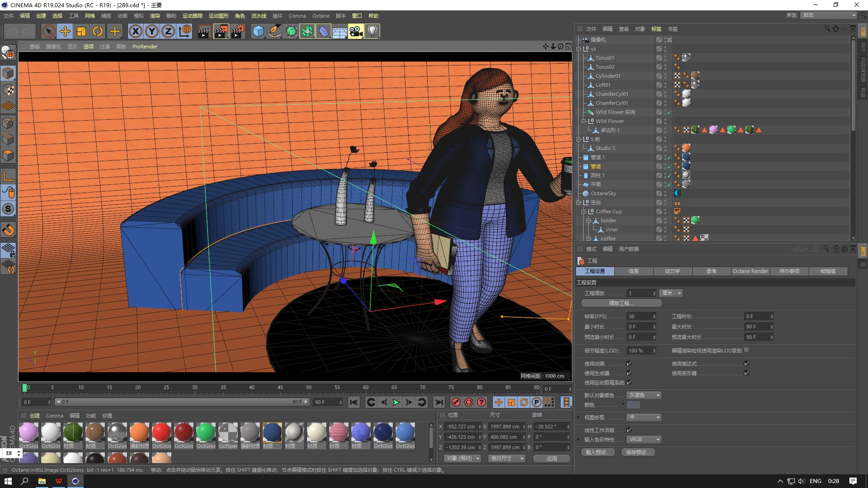Play the animation forward
Viewport: 868px width, 488px height.
396,402
